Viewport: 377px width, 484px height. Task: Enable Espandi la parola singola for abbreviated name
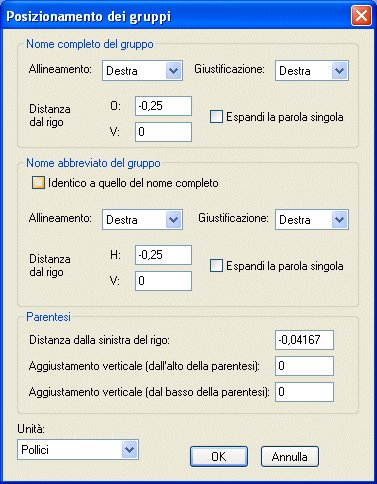point(216,266)
